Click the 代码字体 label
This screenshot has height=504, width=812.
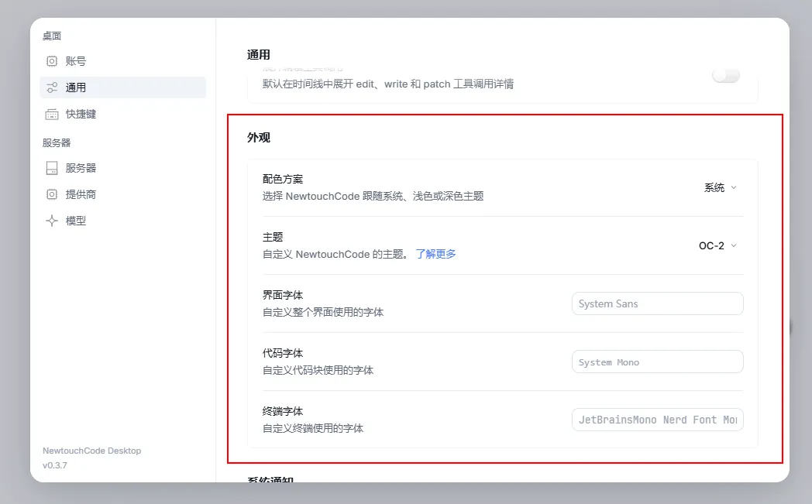point(283,353)
